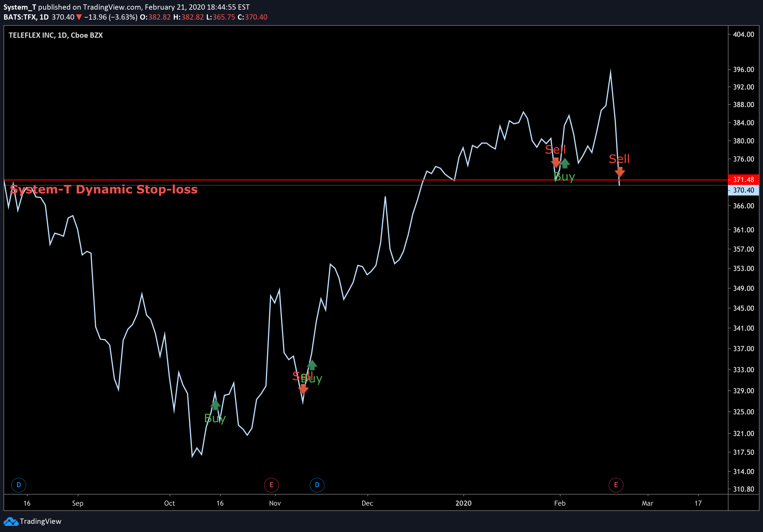Click the close value C:370.40

(252, 17)
